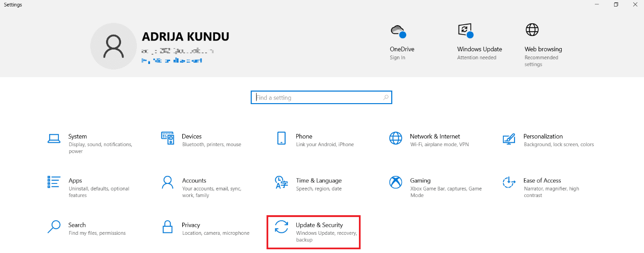Click 'Uninstall, defaults, optional features' description
This screenshot has width=644, height=253.
[x=99, y=192]
